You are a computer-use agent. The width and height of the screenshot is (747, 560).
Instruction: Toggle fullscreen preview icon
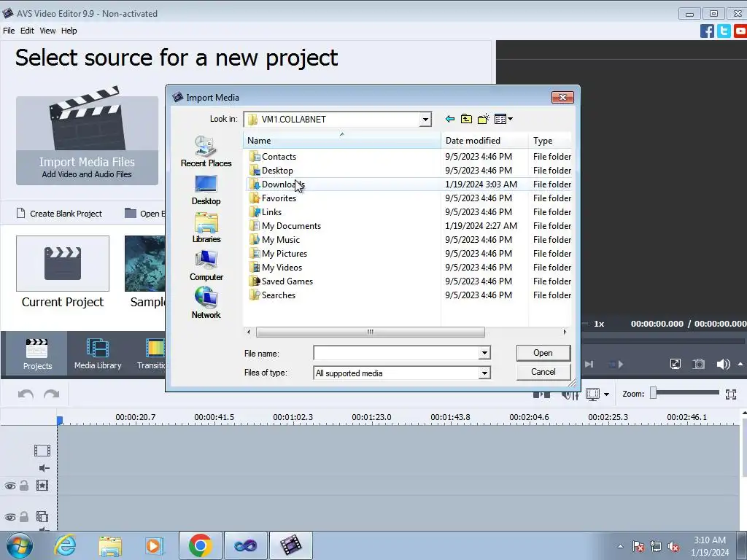pyautogui.click(x=676, y=365)
